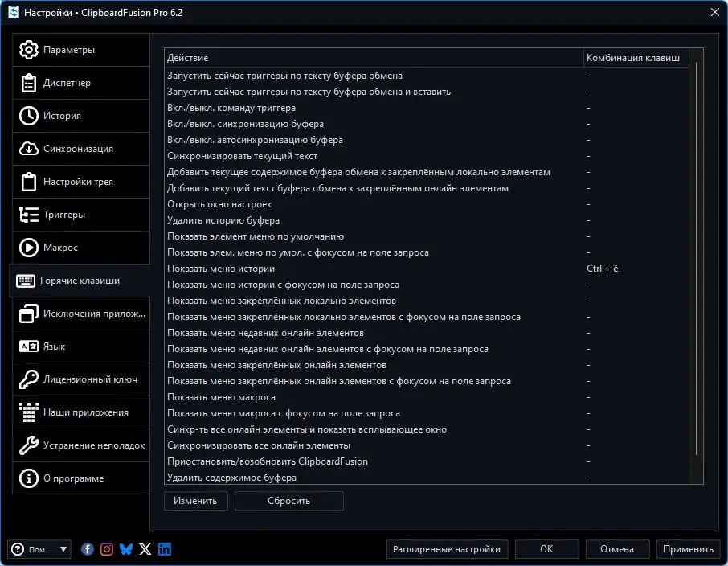728x566 pixels.
Task: Select 'Вкл./выкл. синхронизацию буфера' row
Action: tap(427, 124)
